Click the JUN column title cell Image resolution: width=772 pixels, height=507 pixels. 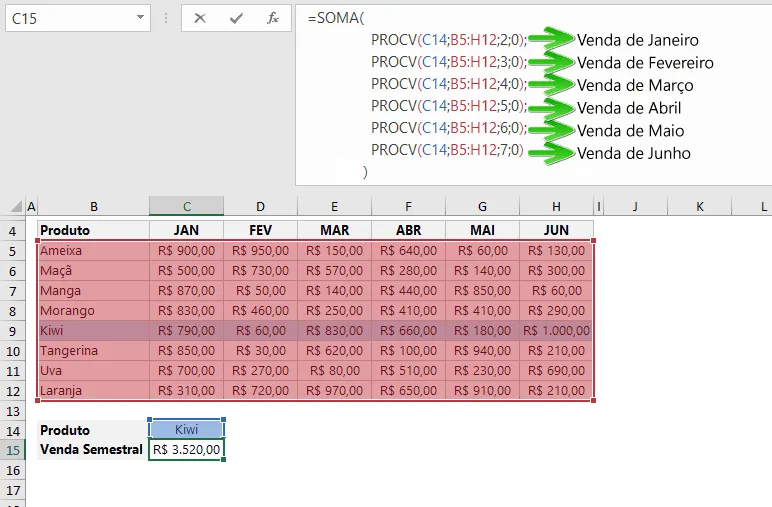click(x=556, y=230)
